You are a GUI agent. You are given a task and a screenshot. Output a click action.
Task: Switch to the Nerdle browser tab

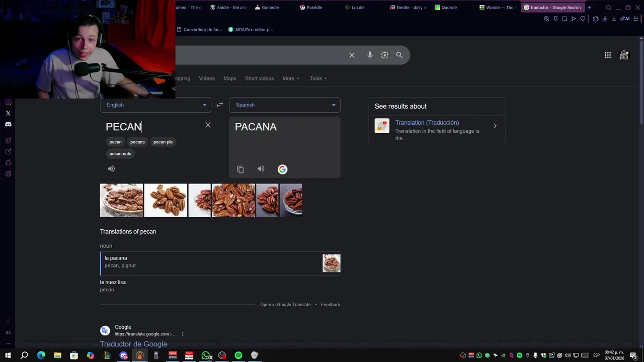408,8
